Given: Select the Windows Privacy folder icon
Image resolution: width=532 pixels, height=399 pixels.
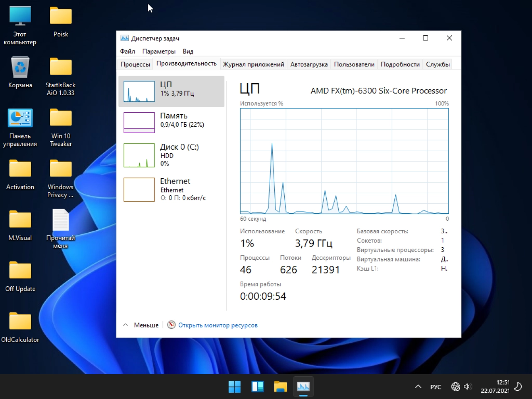Looking at the screenshot, I should [x=61, y=179].
